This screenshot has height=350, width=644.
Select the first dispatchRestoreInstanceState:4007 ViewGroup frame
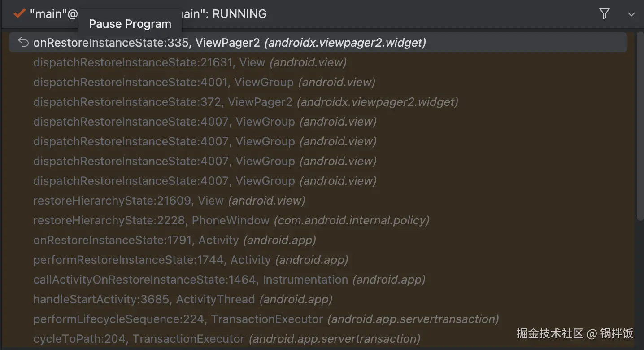[205, 122]
